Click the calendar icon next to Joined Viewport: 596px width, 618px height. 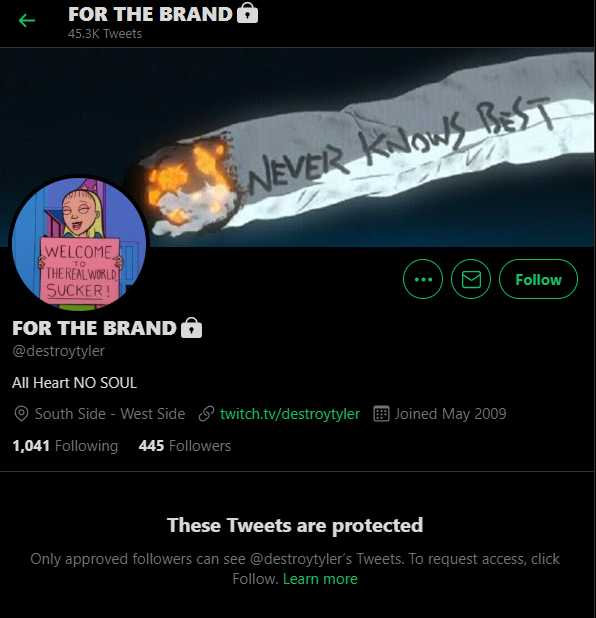click(x=381, y=414)
